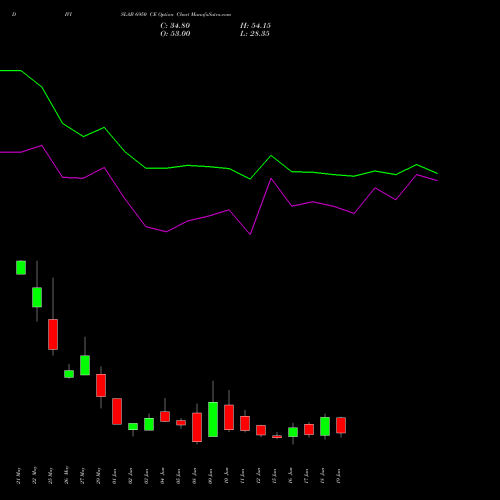This screenshot has height=500, width=500.
Task: Click the green candlestick above 22 May
Action: (37, 297)
